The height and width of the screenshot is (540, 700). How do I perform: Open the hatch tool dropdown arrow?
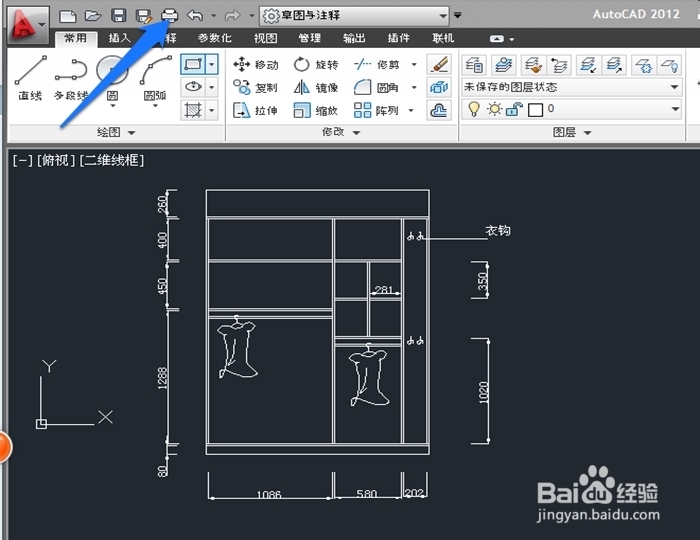[212, 110]
